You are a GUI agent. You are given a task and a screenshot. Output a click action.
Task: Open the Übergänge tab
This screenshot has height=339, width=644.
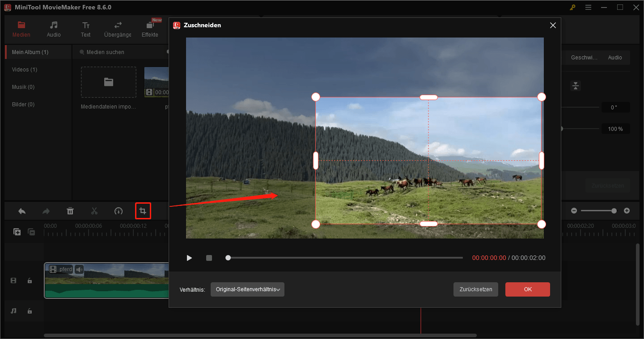(x=118, y=29)
